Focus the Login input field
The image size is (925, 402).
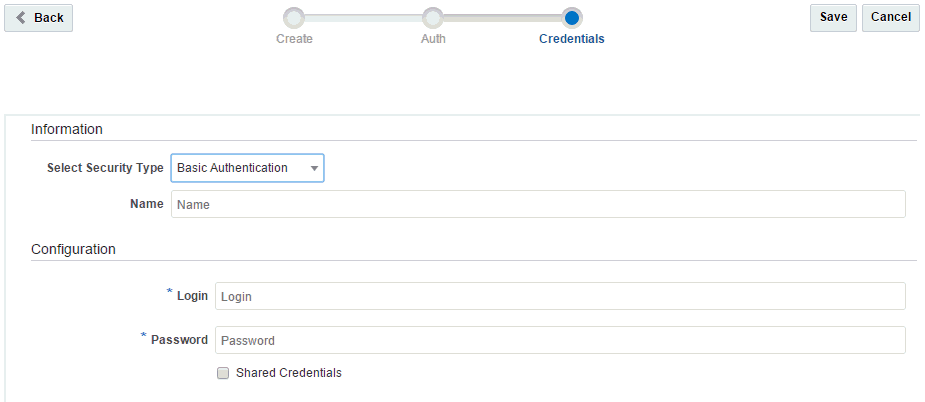pos(560,296)
